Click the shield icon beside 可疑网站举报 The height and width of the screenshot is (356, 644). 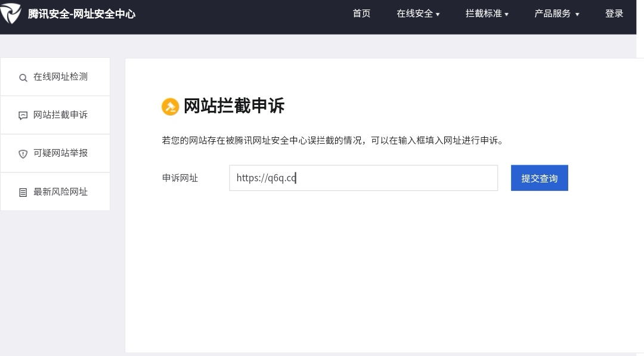23,154
